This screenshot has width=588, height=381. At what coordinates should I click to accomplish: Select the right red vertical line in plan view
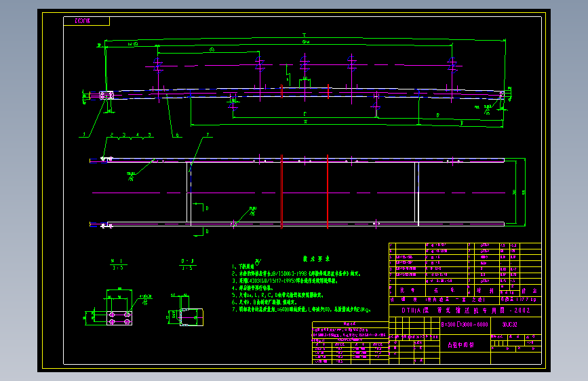(328, 192)
